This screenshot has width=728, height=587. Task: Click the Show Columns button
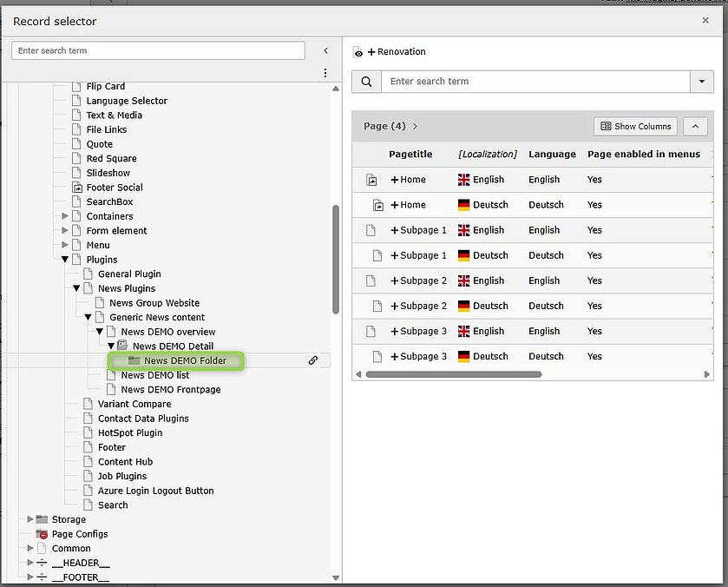tap(635, 127)
